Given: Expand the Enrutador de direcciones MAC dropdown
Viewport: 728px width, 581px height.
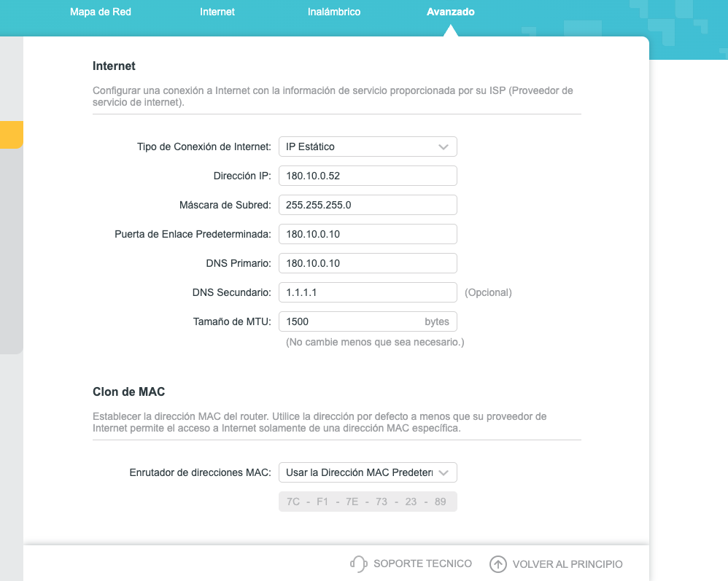Looking at the screenshot, I should [368, 472].
